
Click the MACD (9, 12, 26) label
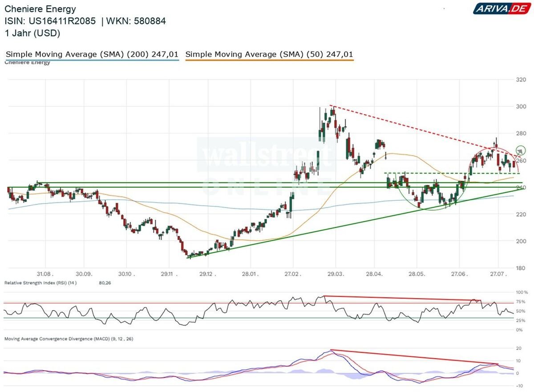point(69,339)
